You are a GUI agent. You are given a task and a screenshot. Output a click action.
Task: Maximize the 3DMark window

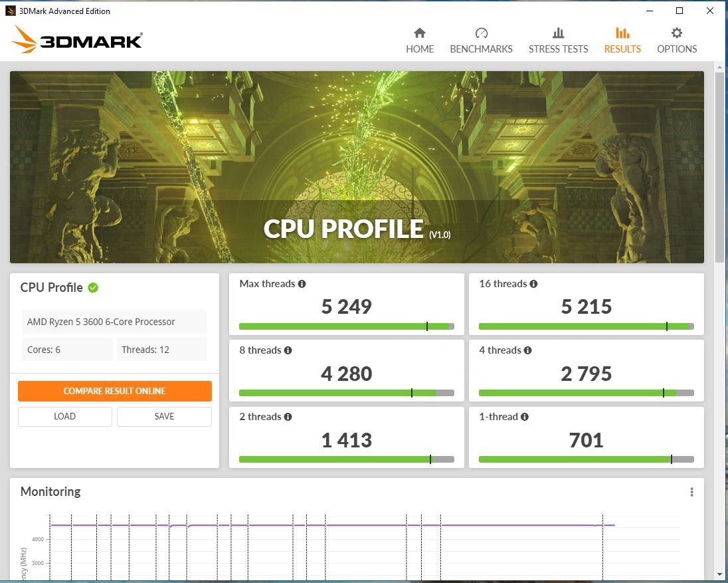point(680,11)
